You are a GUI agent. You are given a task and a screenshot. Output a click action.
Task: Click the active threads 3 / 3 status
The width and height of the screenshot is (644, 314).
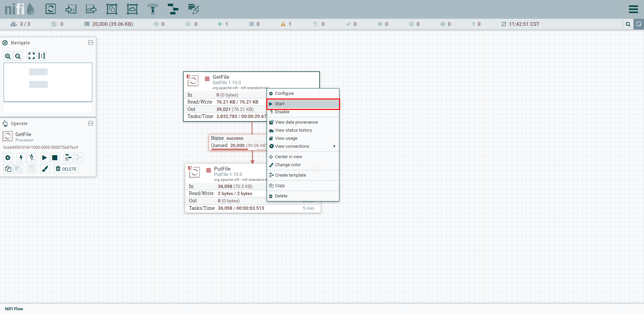(20, 24)
